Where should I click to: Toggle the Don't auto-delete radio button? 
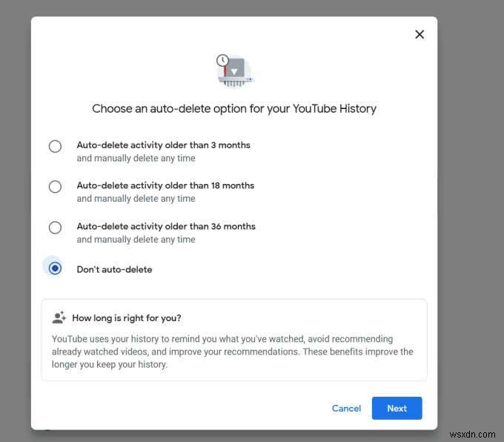click(55, 268)
